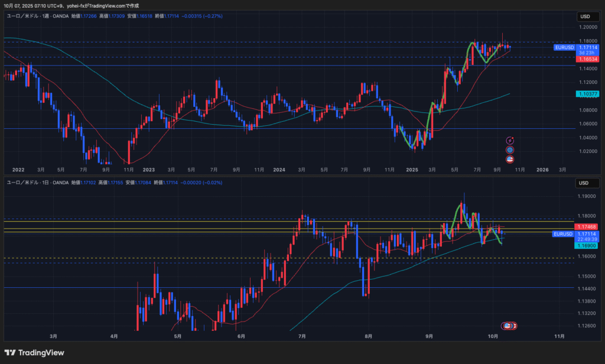Click red 1.16534 moving average price tag

point(587,60)
